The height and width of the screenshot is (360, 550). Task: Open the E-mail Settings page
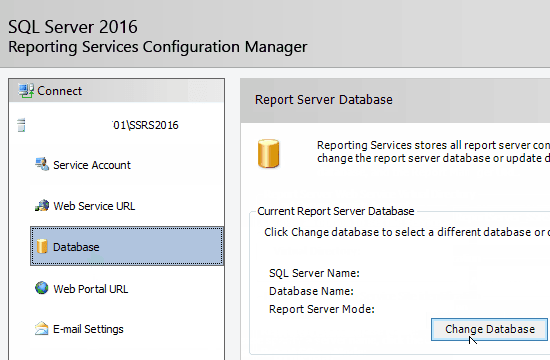[88, 329]
